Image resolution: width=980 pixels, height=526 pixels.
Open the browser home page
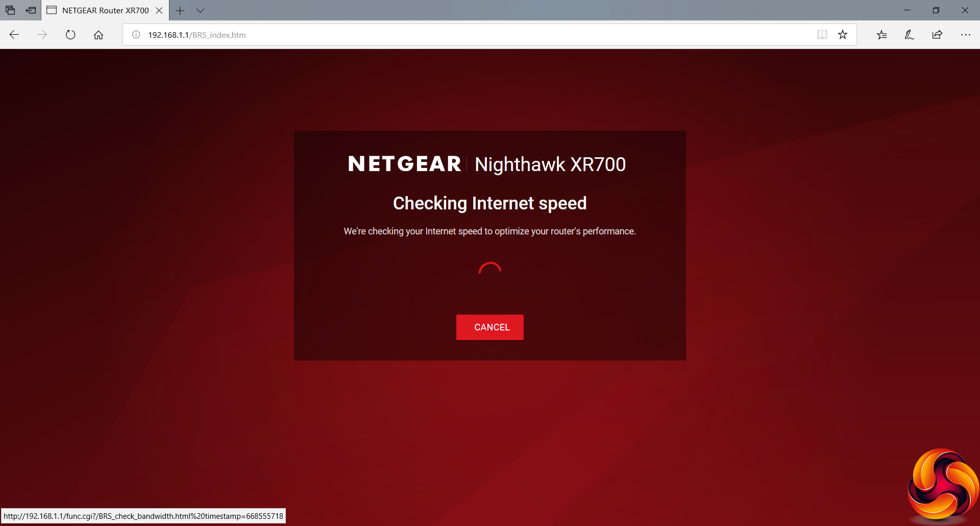[99, 35]
